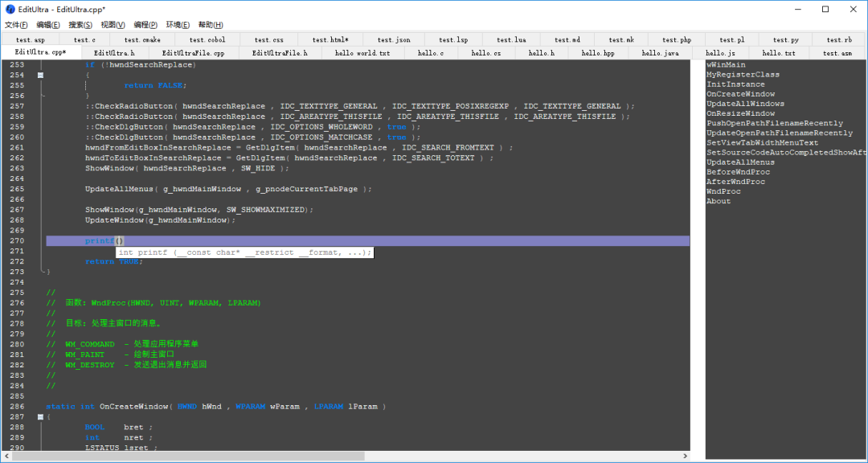Open the 文件(F) menu
This screenshot has width=868, height=463.
[x=16, y=25]
